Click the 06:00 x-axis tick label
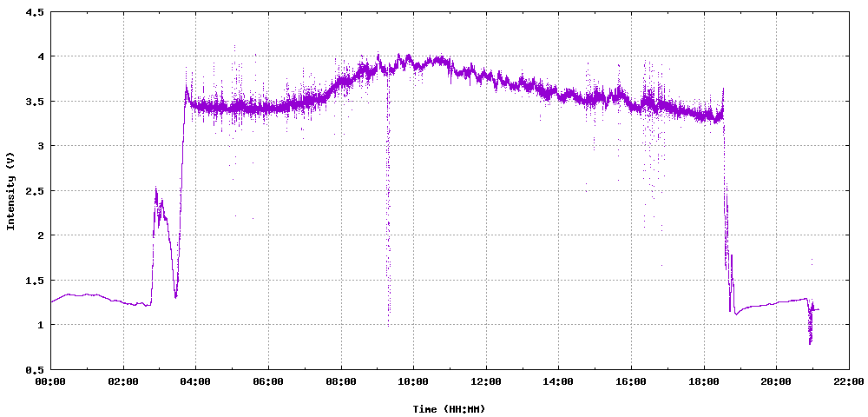Screen dimensions: 868x417 268,381
